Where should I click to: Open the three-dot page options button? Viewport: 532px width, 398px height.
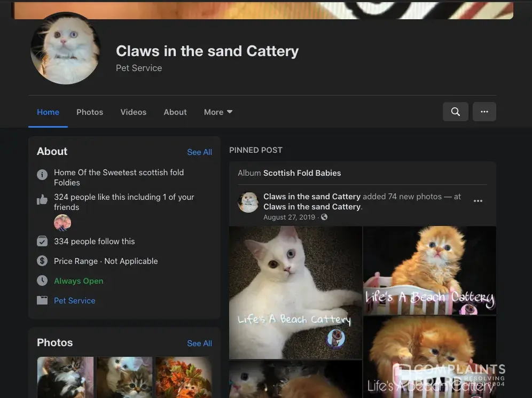484,112
